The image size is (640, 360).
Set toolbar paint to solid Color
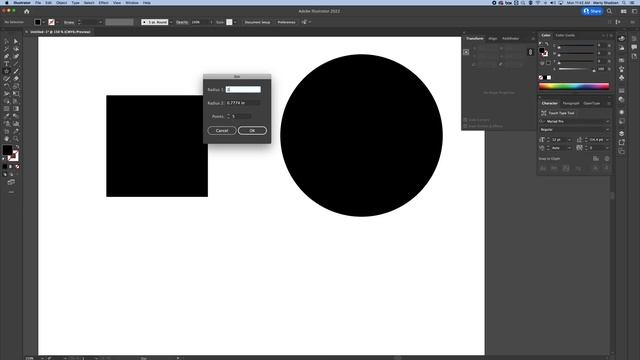tap(5, 167)
